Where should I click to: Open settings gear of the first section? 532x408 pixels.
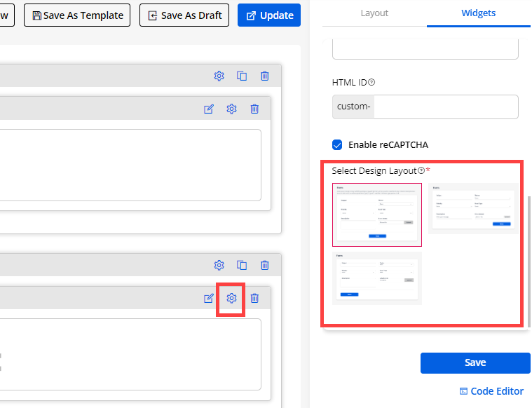pos(219,76)
